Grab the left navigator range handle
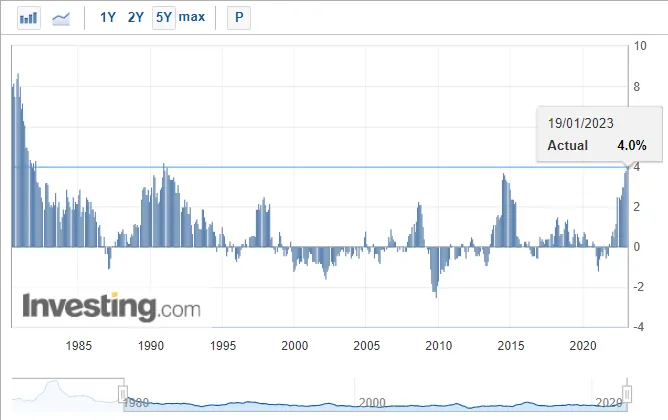Viewport: 668px width, 420px height. click(123, 394)
